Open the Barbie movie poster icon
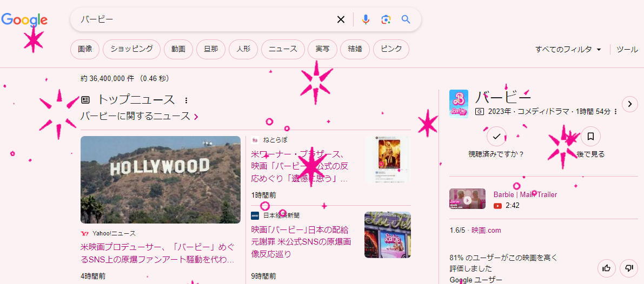 coord(459,104)
